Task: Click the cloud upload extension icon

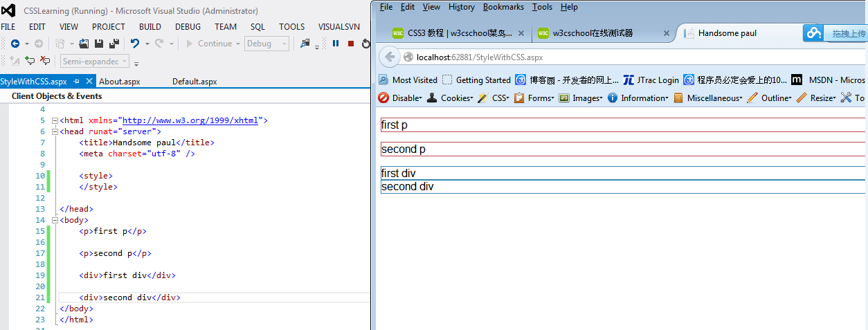Action: (813, 33)
